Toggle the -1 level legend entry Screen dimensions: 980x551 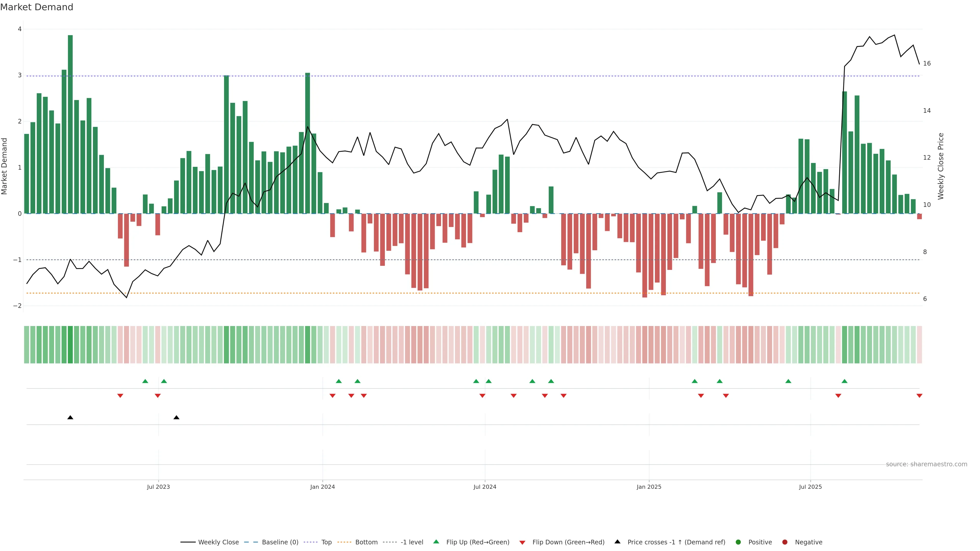click(x=412, y=542)
